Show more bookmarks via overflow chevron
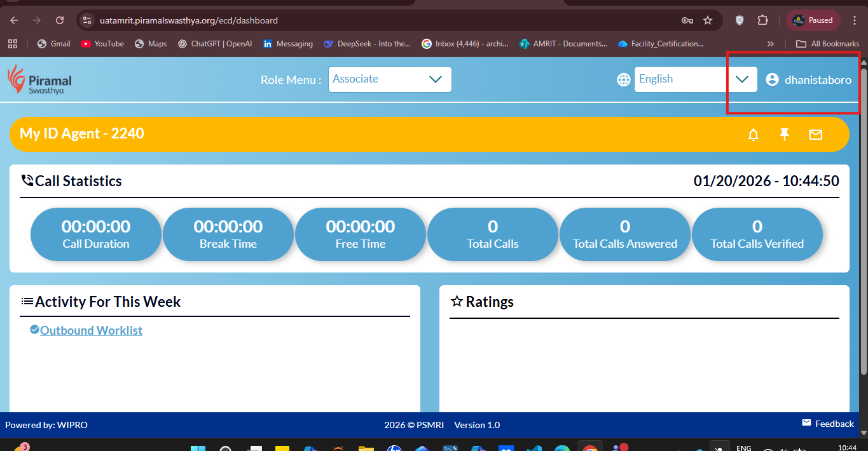Screen dimensions: 868x451 (771, 44)
